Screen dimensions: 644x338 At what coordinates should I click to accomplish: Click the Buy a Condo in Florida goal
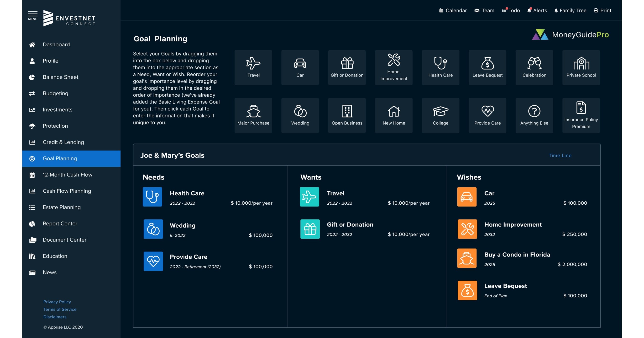click(517, 255)
